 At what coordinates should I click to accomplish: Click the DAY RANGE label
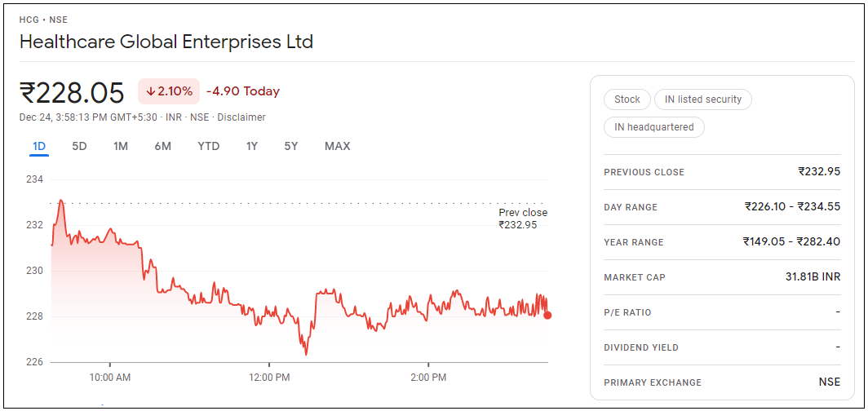[631, 207]
